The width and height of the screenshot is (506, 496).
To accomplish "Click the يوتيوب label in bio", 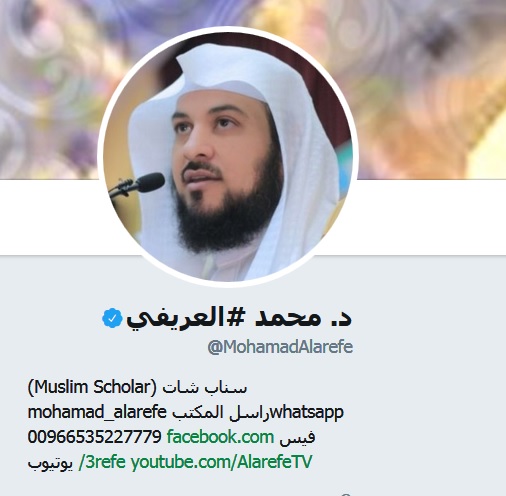I will 50,463.
